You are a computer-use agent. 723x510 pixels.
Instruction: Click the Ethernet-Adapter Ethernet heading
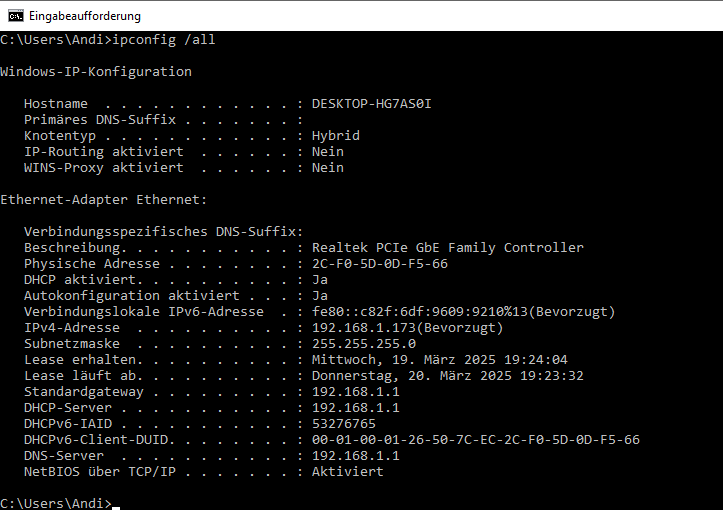(104, 200)
